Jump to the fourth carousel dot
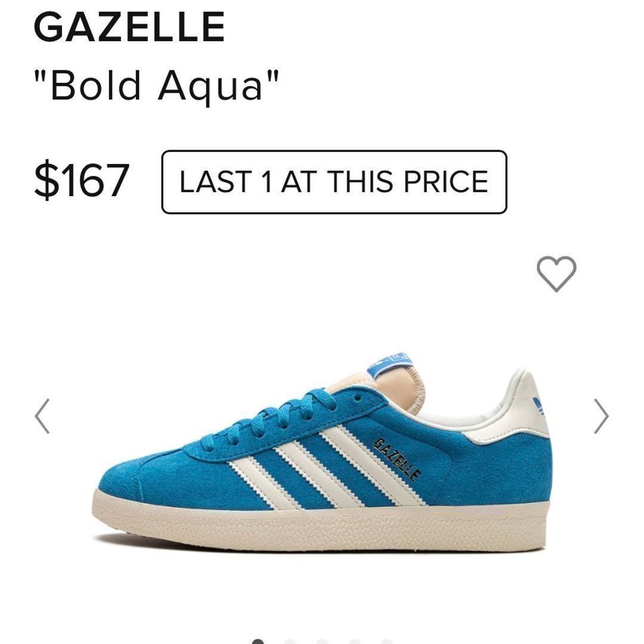 [x=354, y=641]
